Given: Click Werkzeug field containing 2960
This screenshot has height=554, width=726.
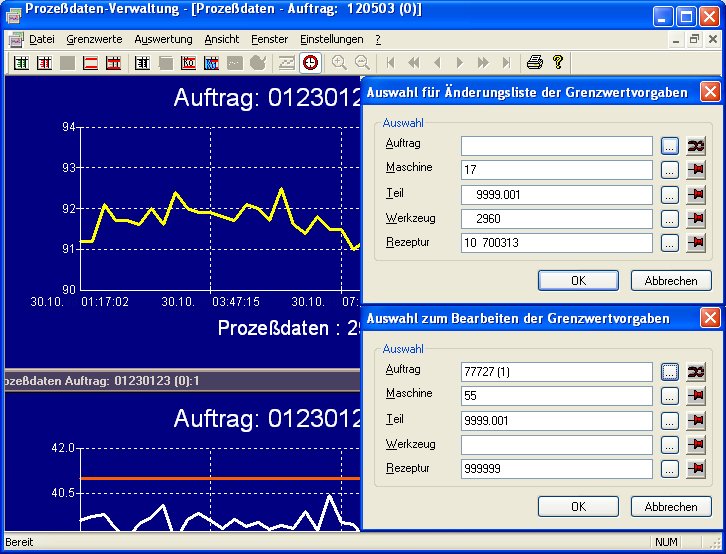Looking at the screenshot, I should click(x=557, y=219).
